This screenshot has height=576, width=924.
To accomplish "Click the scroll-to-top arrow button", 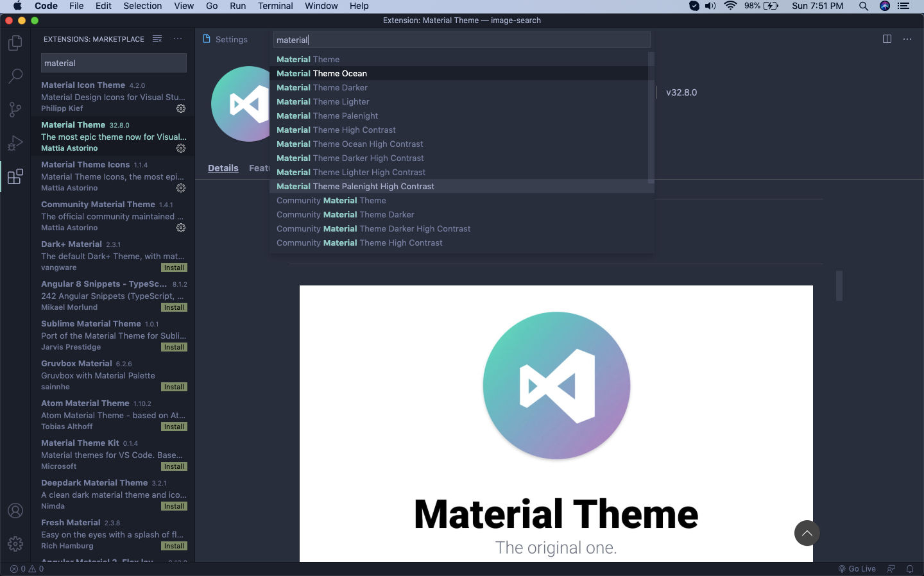I will pos(807,533).
